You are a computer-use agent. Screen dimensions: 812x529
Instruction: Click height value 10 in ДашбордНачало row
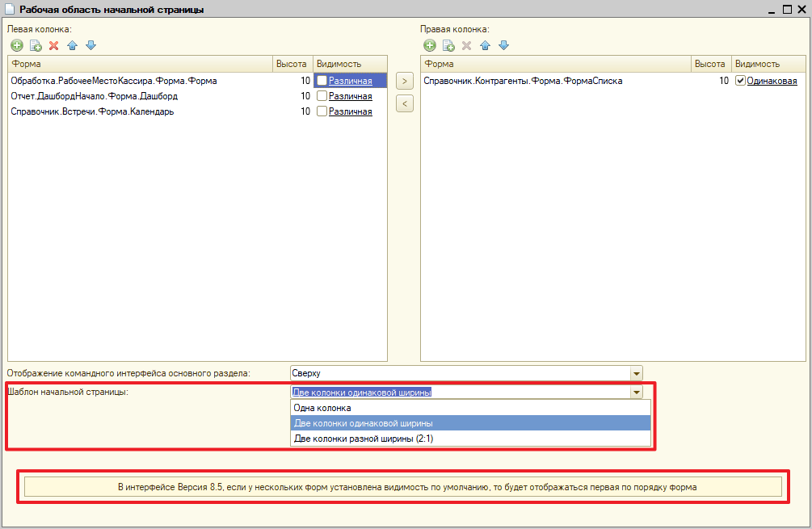pyautogui.click(x=305, y=96)
